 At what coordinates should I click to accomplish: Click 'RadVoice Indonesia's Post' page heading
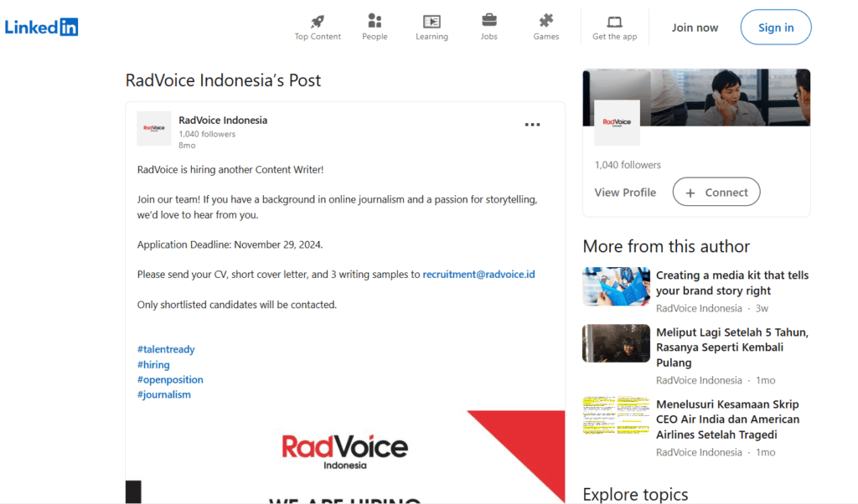click(x=223, y=80)
